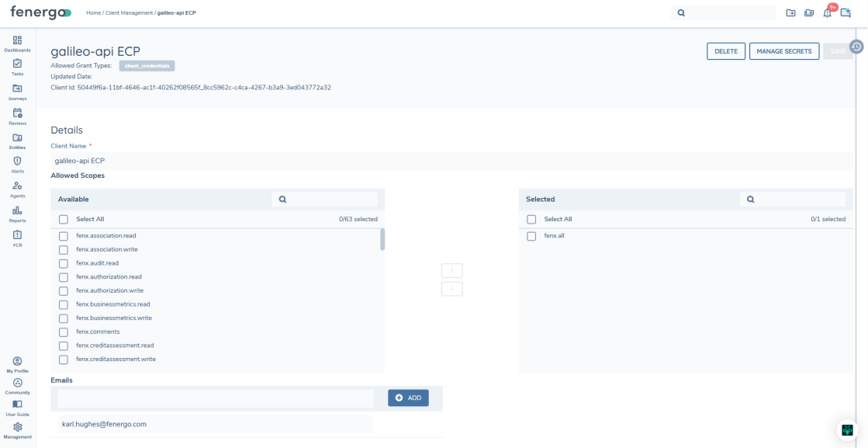Open the Reviews sidebar icon
The image size is (868, 448).
click(x=17, y=113)
